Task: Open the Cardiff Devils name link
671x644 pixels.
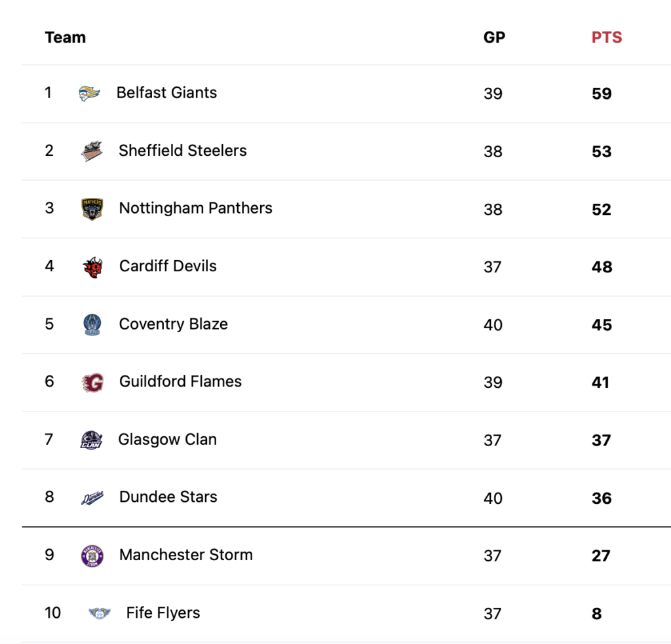Action: [x=168, y=266]
